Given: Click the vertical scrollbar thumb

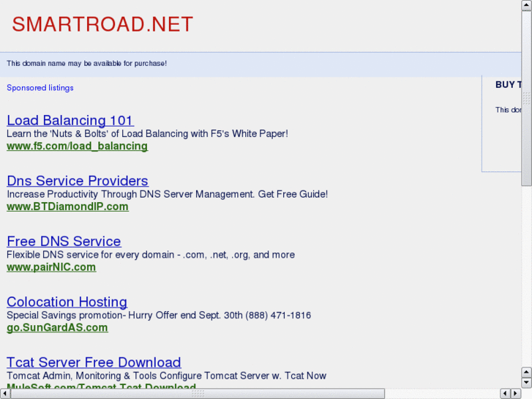Looking at the screenshot, I should 526,98.
